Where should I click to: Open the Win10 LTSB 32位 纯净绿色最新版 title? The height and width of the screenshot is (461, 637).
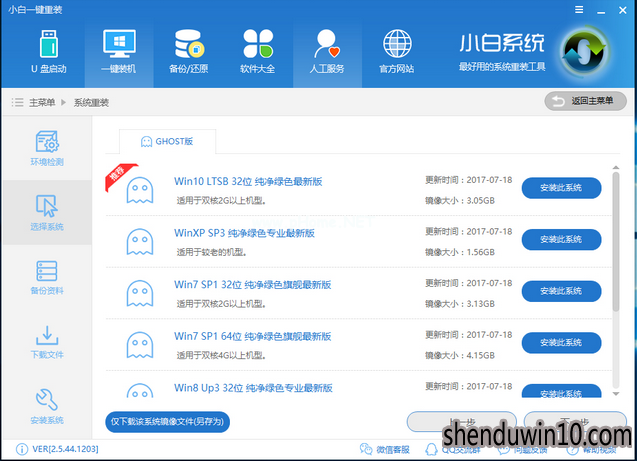(248, 181)
